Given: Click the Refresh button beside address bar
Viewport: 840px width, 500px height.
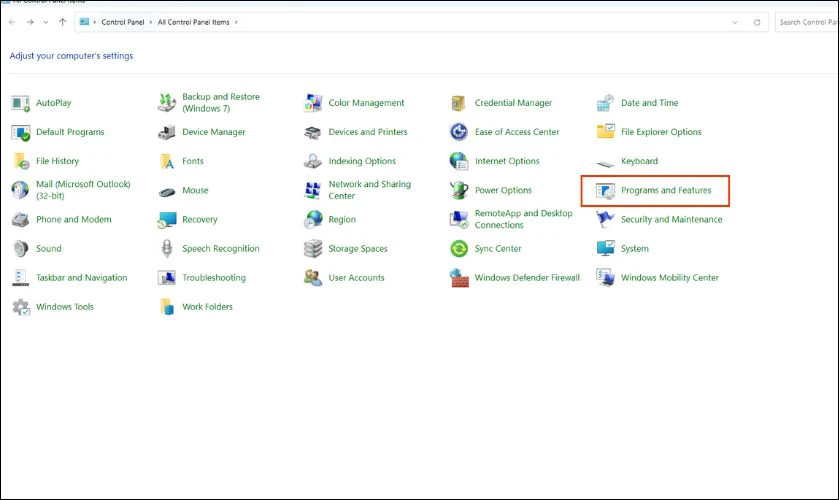Looking at the screenshot, I should coord(758,22).
